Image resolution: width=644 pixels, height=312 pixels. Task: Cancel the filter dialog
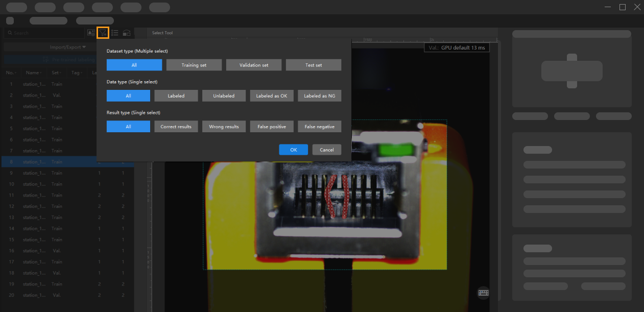pyautogui.click(x=327, y=150)
